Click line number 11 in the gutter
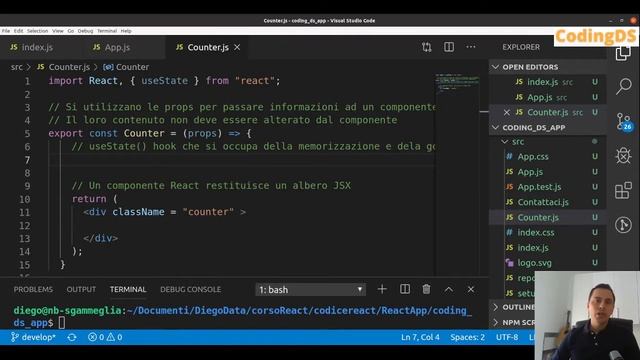Screen dimensions: 640x360 (24, 212)
